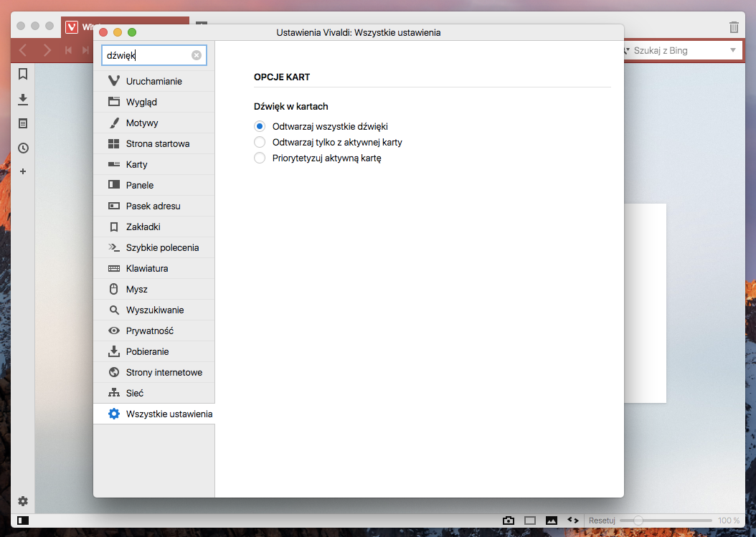Click the rewind navigation button
This screenshot has height=537, width=756.
(68, 50)
